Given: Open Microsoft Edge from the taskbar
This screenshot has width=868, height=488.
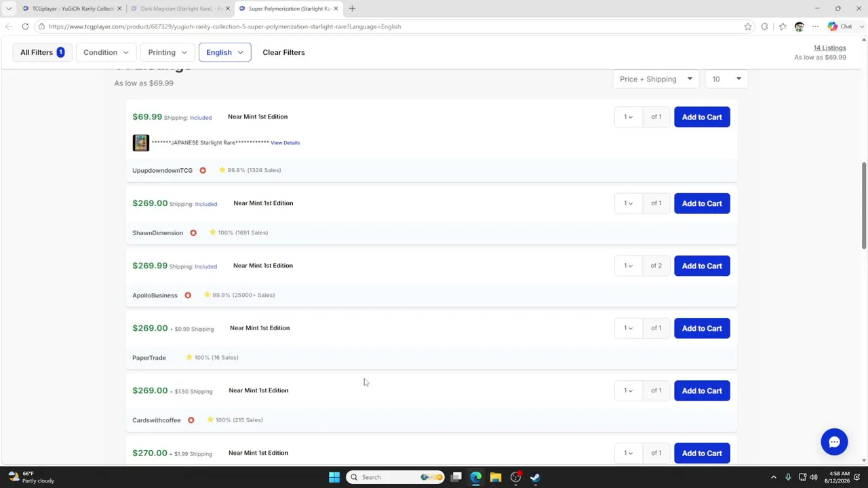Looking at the screenshot, I should click(x=476, y=477).
